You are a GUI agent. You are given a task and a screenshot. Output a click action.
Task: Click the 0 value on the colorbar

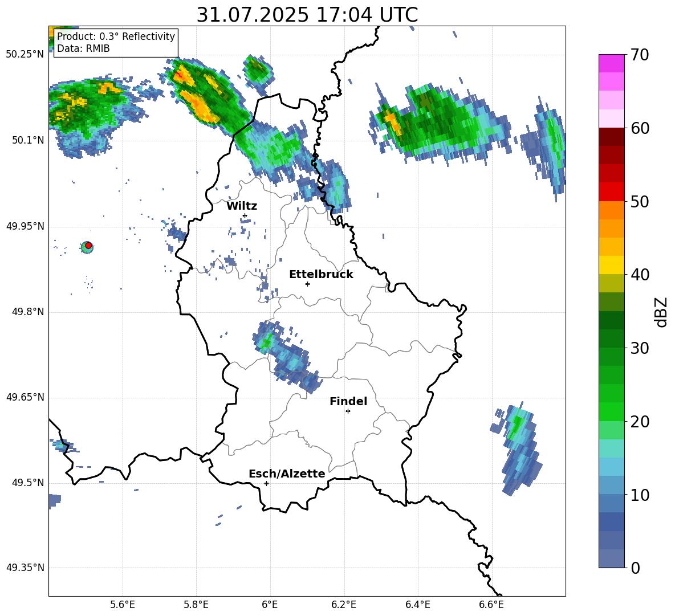click(x=635, y=568)
